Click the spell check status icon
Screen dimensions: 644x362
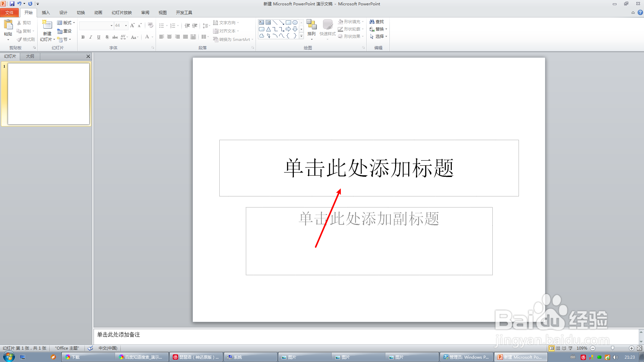(90, 348)
